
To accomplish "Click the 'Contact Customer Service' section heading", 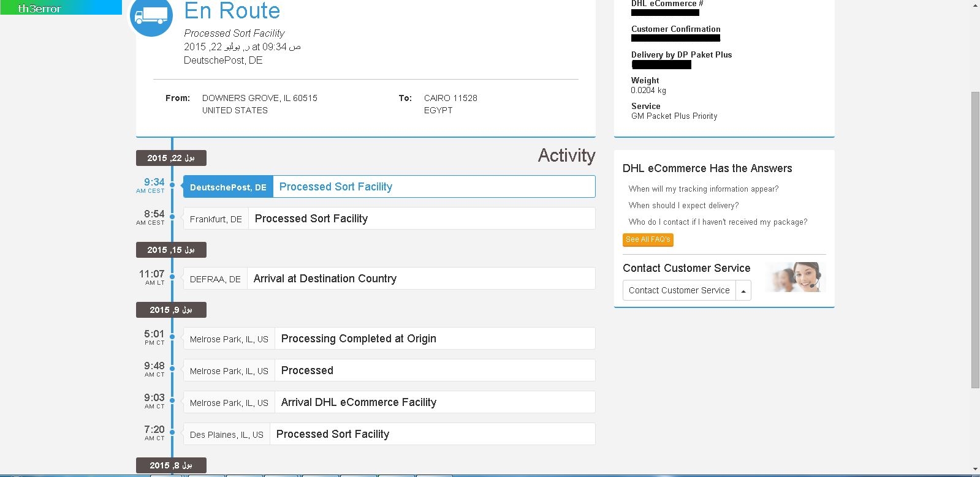I will point(686,268).
